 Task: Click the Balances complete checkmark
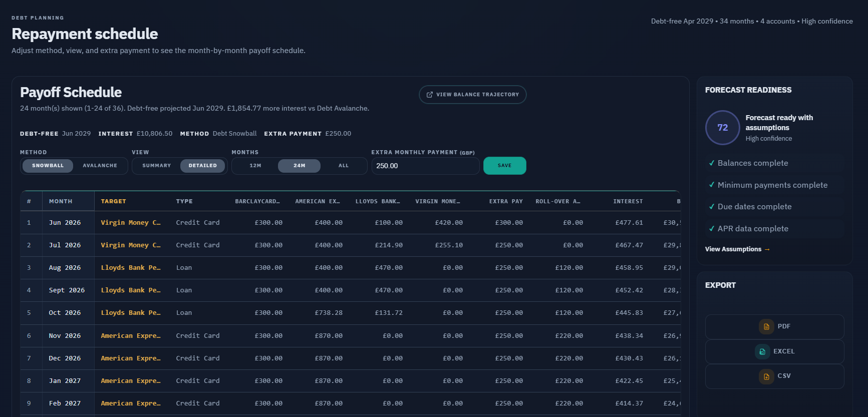[x=711, y=163]
